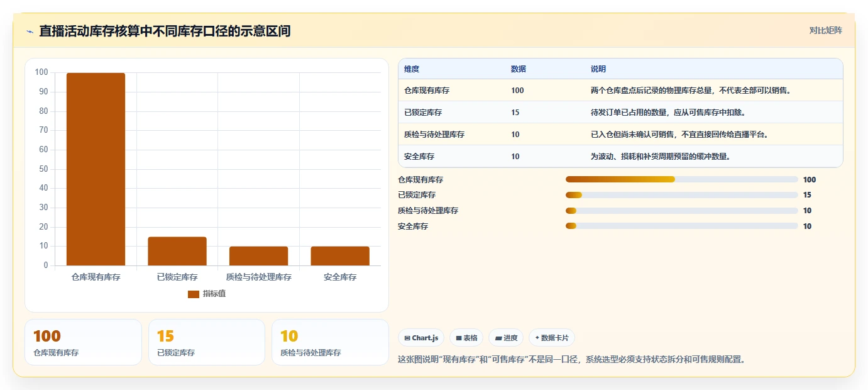Click x-axis label 质检与待处理库存
The width and height of the screenshot is (868, 390).
pyautogui.click(x=258, y=277)
